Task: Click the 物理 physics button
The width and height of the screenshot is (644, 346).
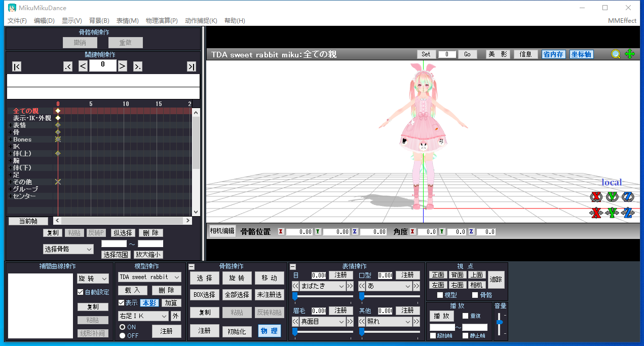Action: point(269,331)
